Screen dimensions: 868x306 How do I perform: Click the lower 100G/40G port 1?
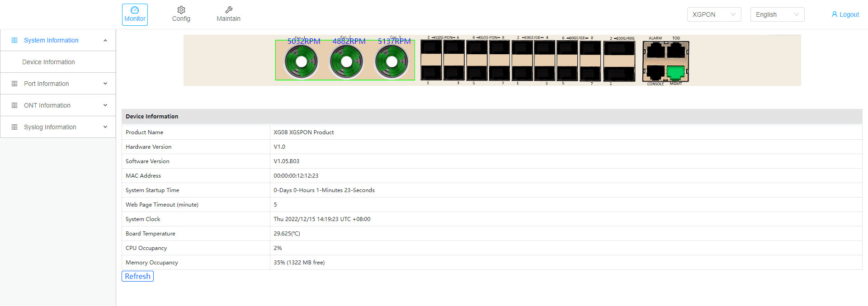[x=619, y=73]
